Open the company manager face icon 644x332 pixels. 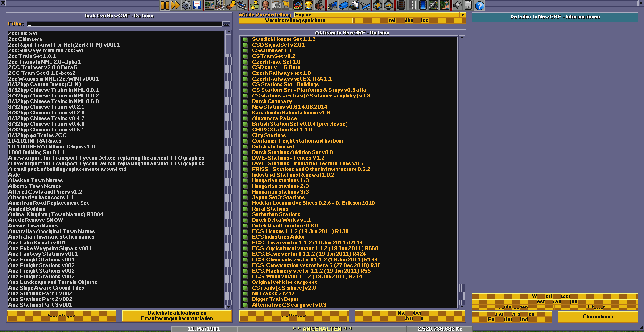coord(265,5)
